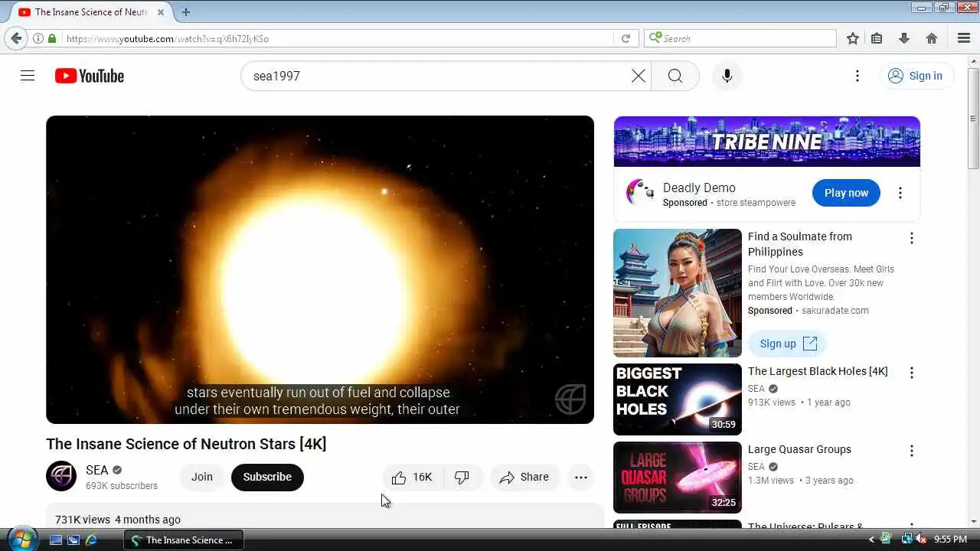Launch Internet Explorer from quick launch

point(91,540)
